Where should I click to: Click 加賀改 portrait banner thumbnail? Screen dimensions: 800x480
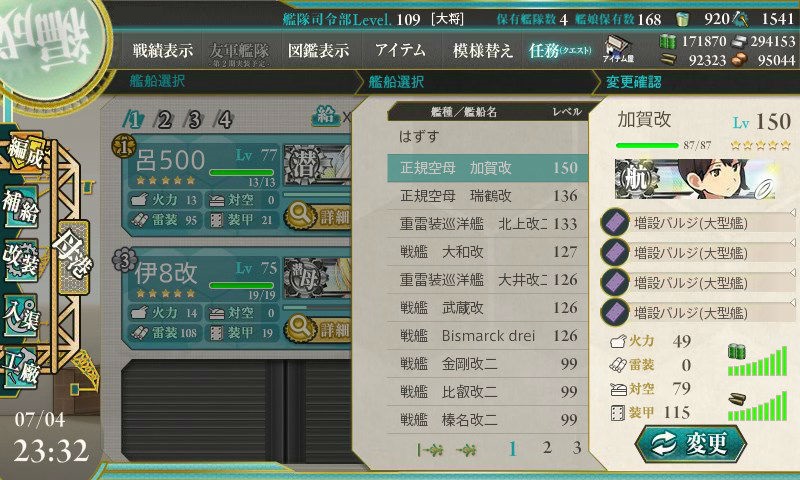pos(696,179)
